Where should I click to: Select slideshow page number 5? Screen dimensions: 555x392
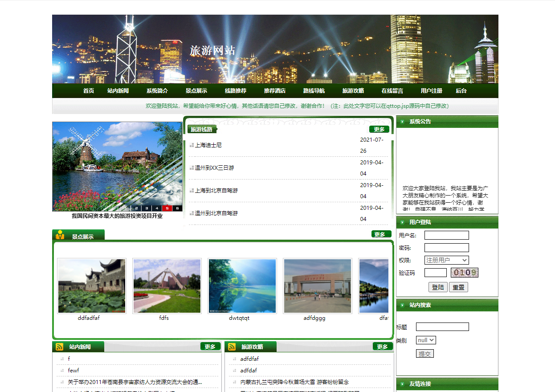167,208
